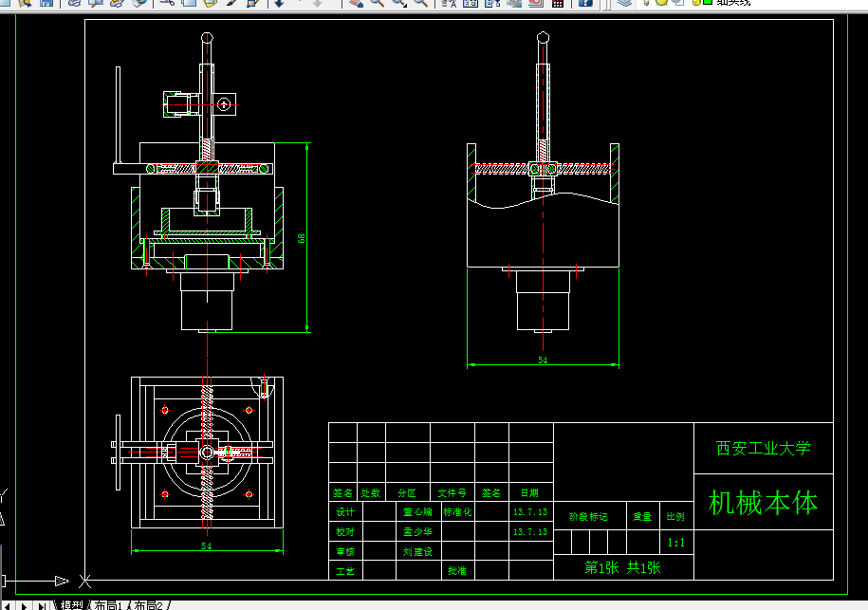Select the 13.7.13 date in 校对 row
The height and width of the screenshot is (610, 868).
[529, 531]
